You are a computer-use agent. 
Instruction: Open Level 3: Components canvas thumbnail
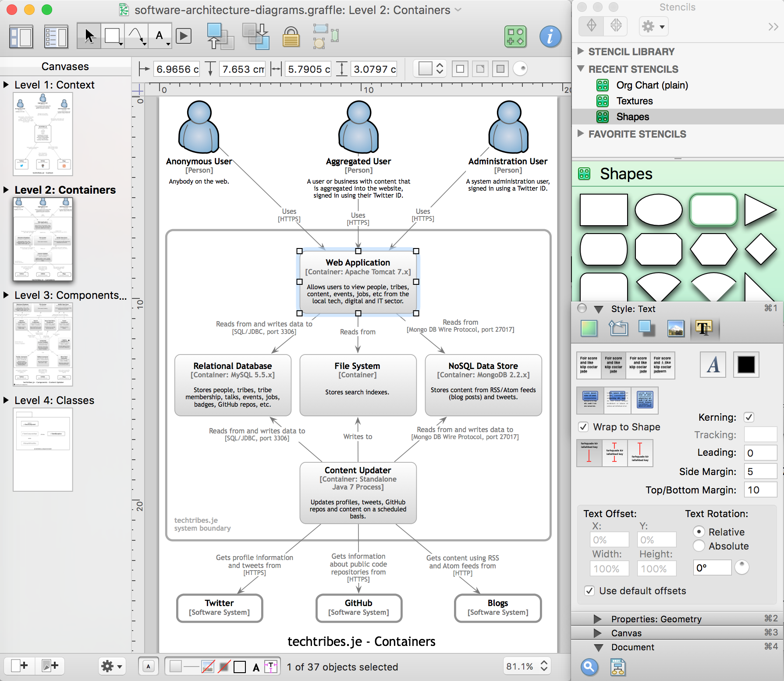[x=43, y=344]
